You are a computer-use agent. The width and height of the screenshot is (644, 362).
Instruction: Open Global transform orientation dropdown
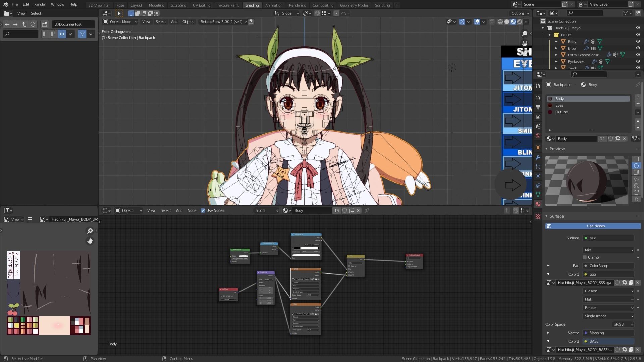tap(287, 13)
